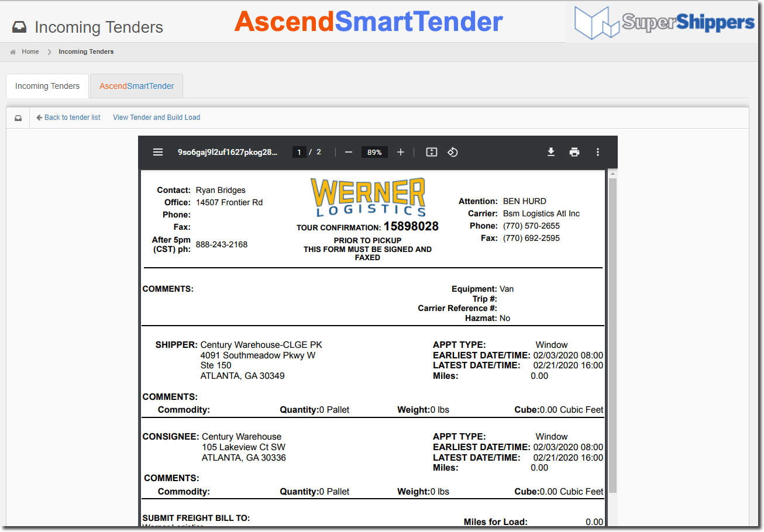Viewport: 764px width, 532px height.
Task: Click the SuperShippers logo
Action: pos(665,22)
